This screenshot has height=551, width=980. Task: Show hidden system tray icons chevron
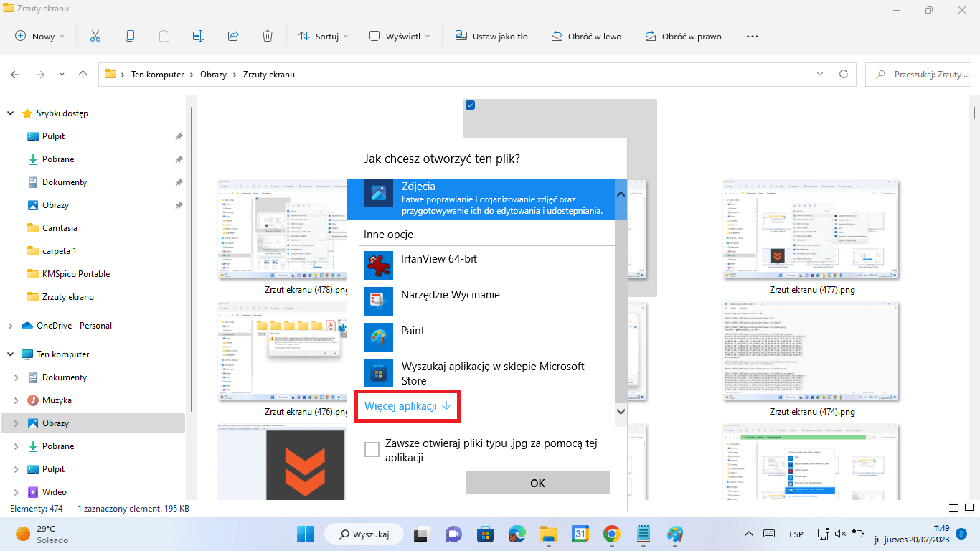pos(749,534)
